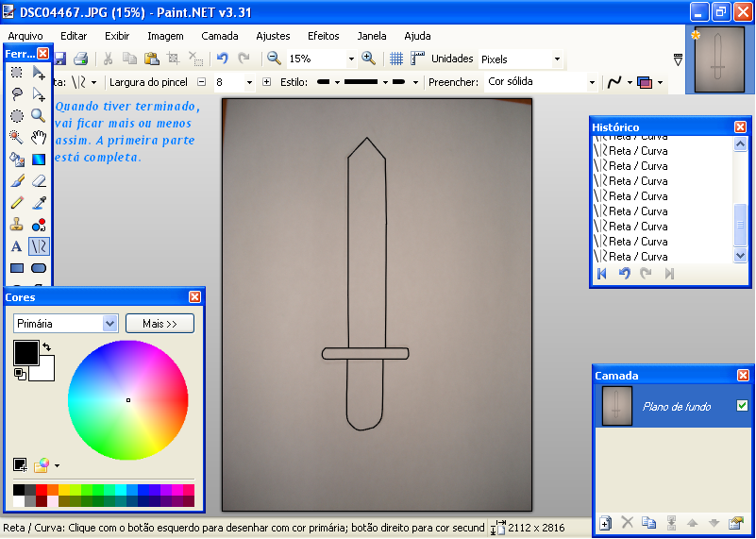Click the DSC04467 image thumbnail
This screenshot has width=756, height=539.
click(719, 60)
